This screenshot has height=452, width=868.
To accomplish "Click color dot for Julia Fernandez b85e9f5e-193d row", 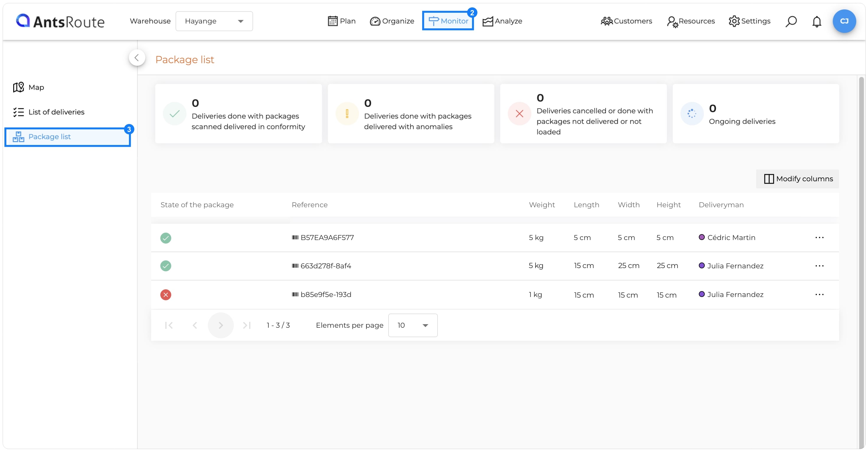I will tap(701, 294).
